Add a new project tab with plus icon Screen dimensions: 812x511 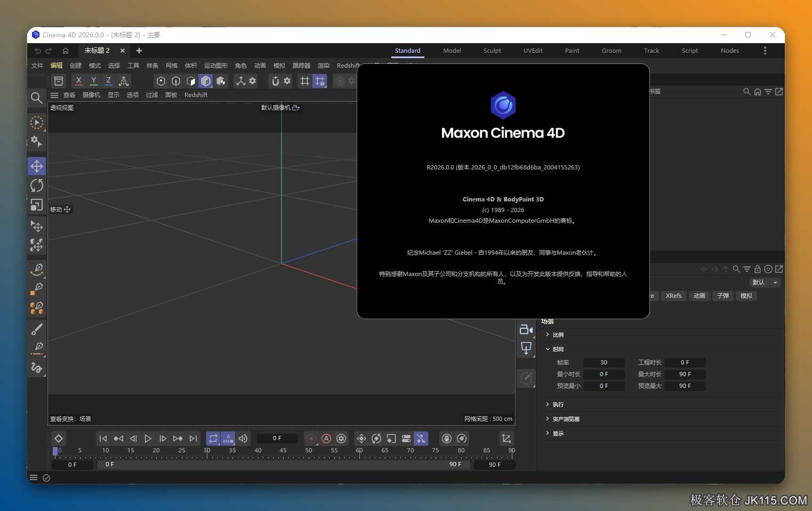(x=139, y=51)
